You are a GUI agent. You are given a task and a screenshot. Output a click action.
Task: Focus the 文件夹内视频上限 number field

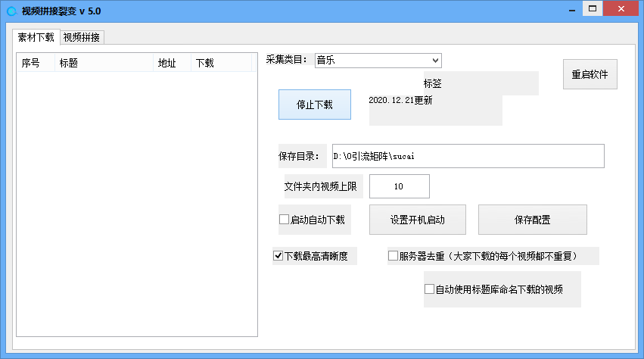[399, 186]
